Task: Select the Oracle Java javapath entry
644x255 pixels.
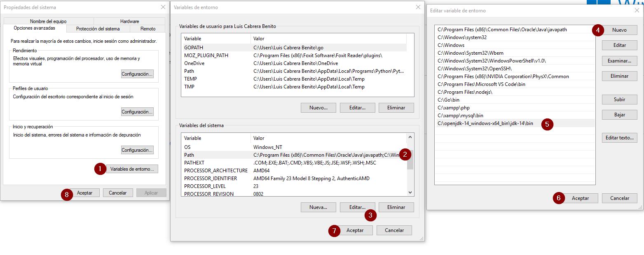Action: [x=515, y=30]
